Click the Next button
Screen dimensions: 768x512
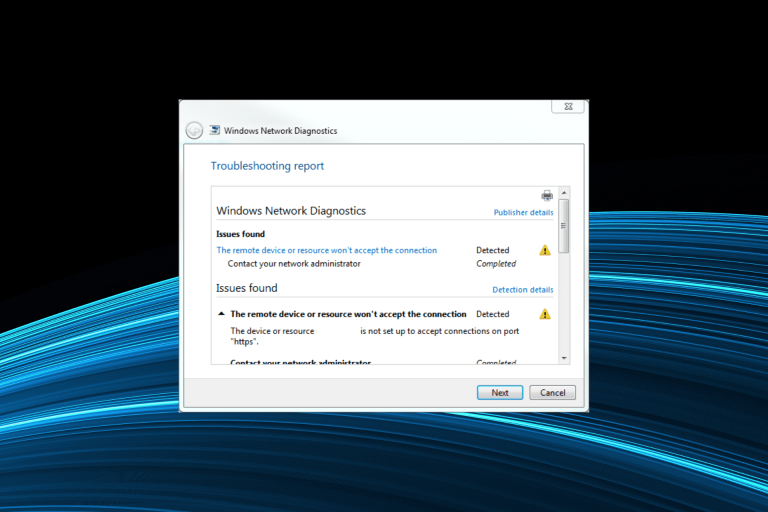click(x=500, y=392)
